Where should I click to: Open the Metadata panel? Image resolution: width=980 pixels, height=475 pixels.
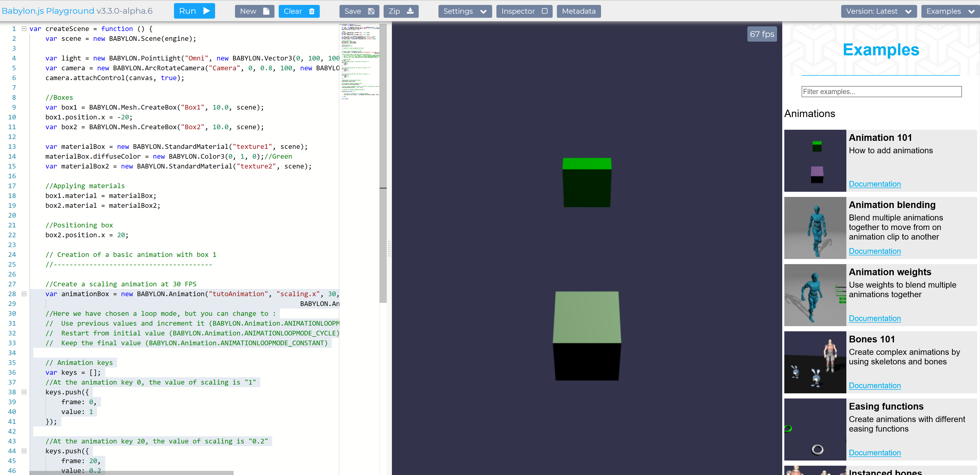579,11
